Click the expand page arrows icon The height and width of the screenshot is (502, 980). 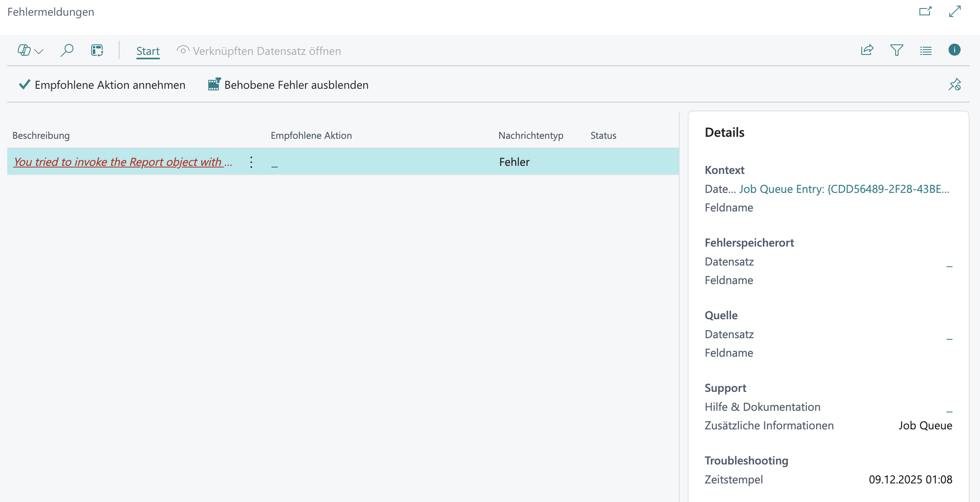[955, 11]
